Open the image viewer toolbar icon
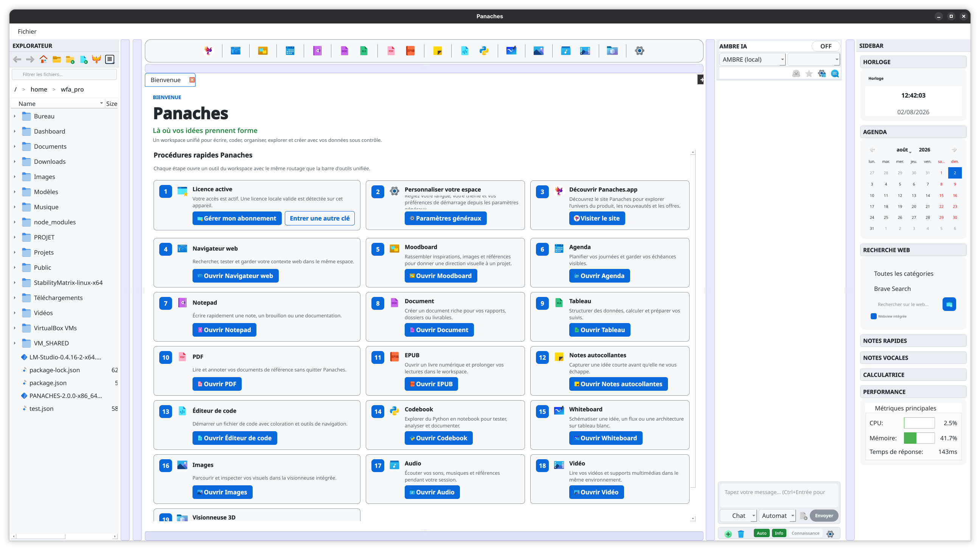This screenshot has width=980, height=550. tap(538, 51)
